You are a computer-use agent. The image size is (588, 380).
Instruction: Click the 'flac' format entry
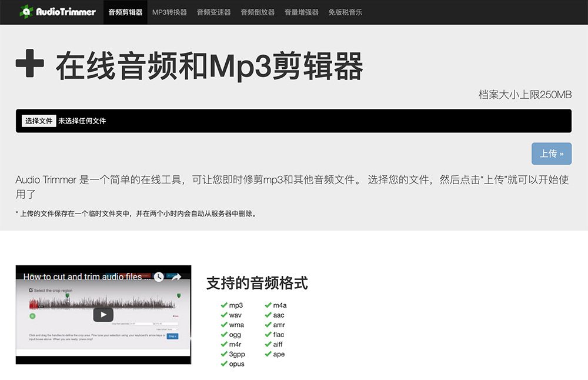point(275,335)
